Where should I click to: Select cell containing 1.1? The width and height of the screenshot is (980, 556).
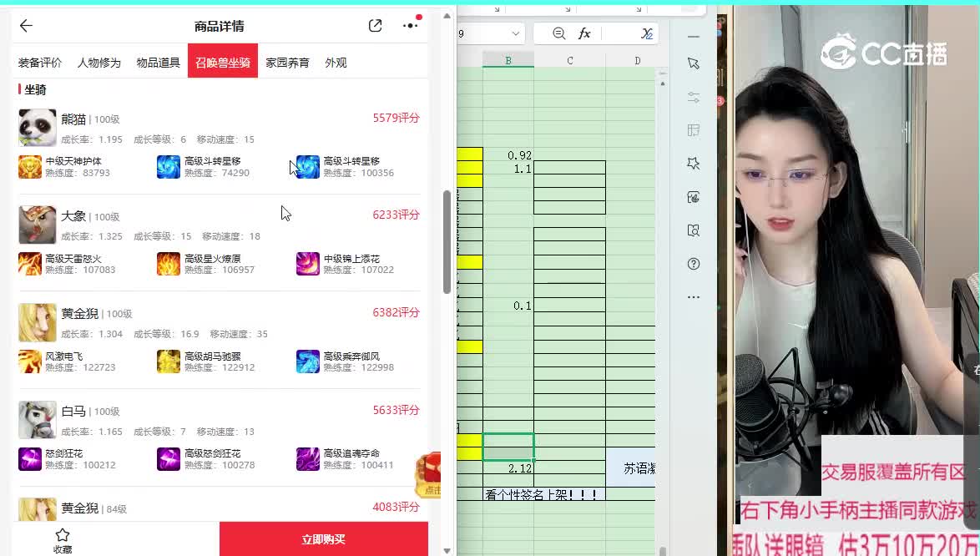click(x=508, y=168)
